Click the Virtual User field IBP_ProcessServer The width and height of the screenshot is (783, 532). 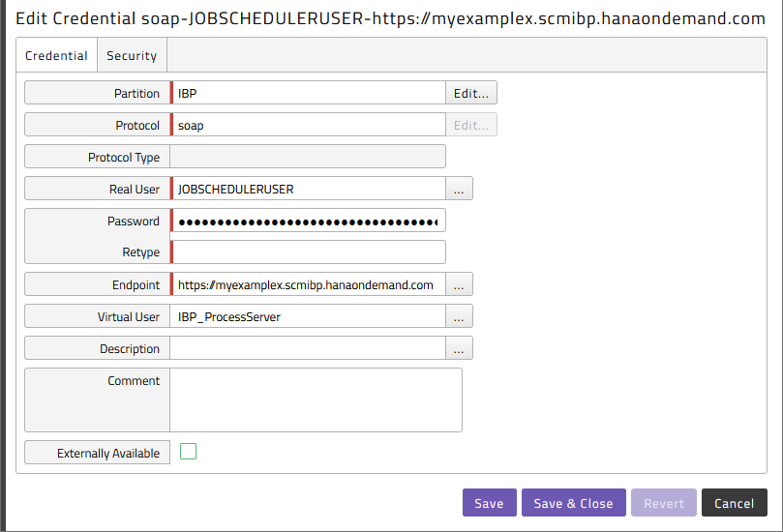308,316
